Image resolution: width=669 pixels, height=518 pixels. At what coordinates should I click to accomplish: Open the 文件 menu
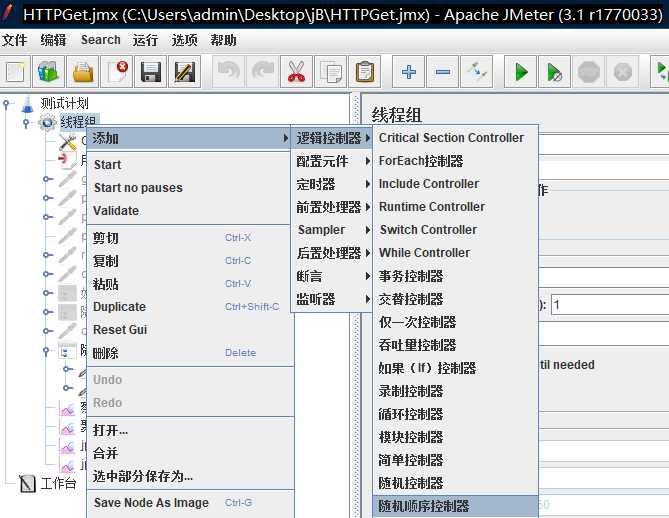coord(14,40)
